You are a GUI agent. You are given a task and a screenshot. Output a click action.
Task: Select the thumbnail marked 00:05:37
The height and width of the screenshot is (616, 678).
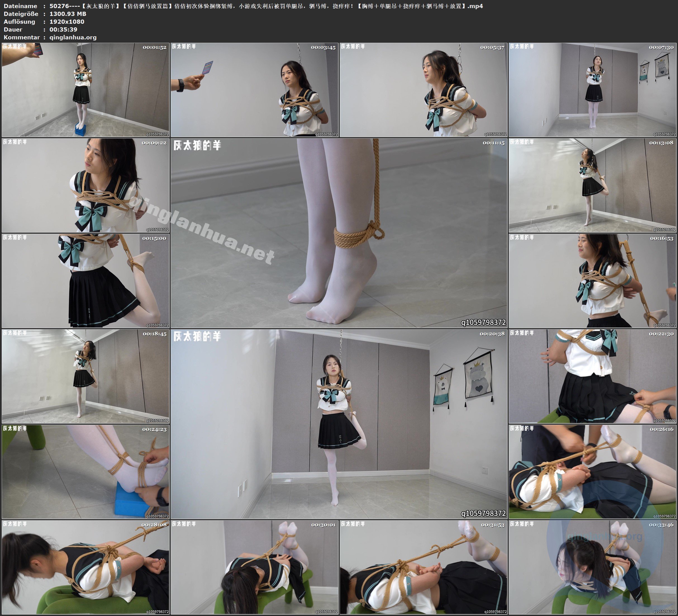click(x=424, y=90)
